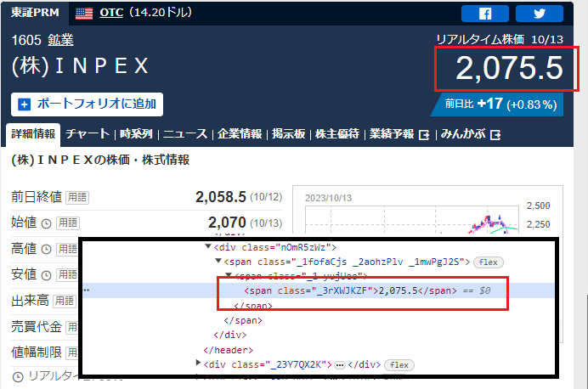Image resolution: width=588 pixels, height=389 pixels.
Task: Add stock with ポートフォリオに追加 button
Action: [x=87, y=104]
